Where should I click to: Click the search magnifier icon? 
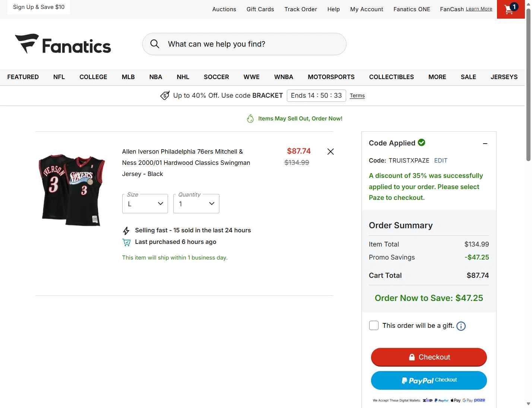click(155, 44)
